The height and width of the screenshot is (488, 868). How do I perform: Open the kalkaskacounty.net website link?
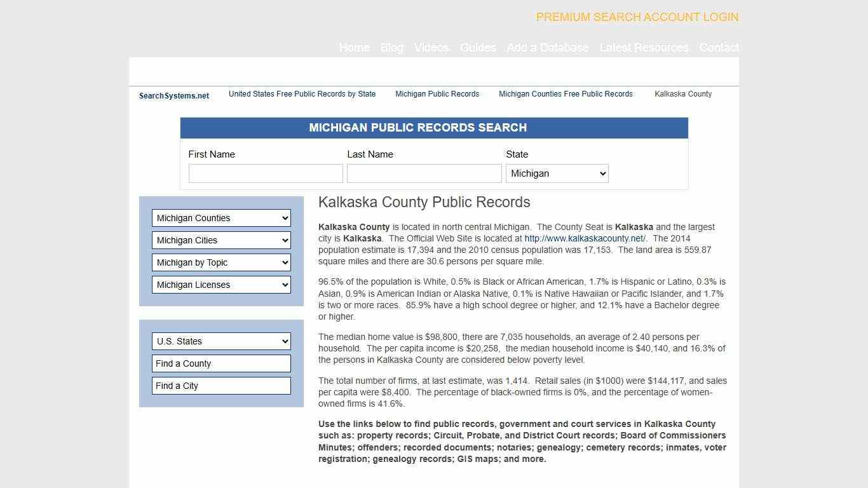click(x=583, y=238)
